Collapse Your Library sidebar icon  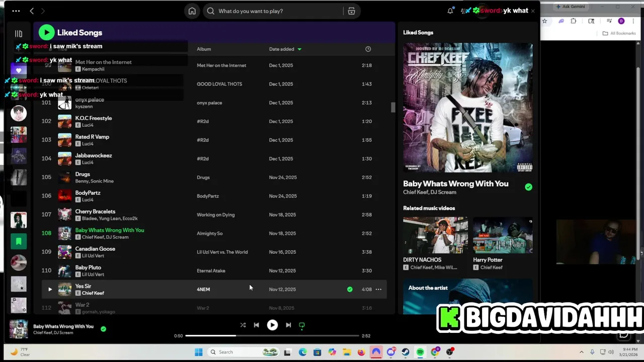coord(19,34)
